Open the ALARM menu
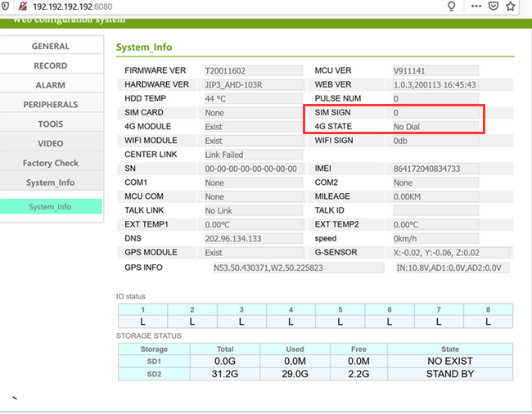Viewport: 532px width, 414px height. pyautogui.click(x=51, y=85)
